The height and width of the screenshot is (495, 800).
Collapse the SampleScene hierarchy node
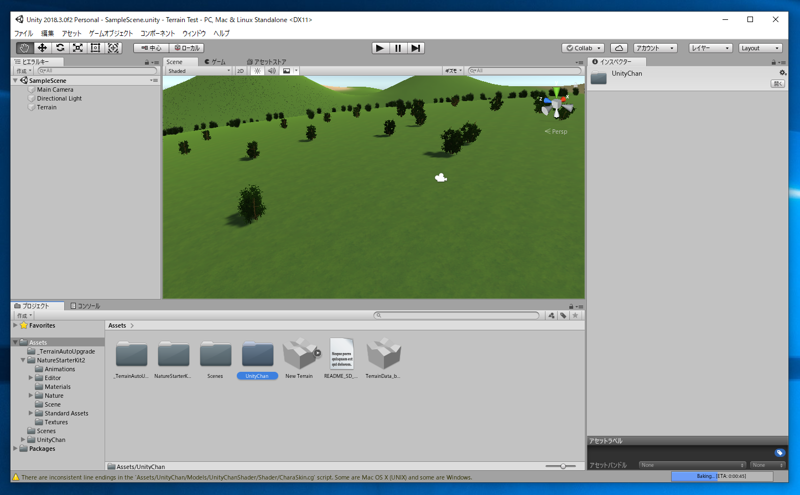click(x=16, y=81)
